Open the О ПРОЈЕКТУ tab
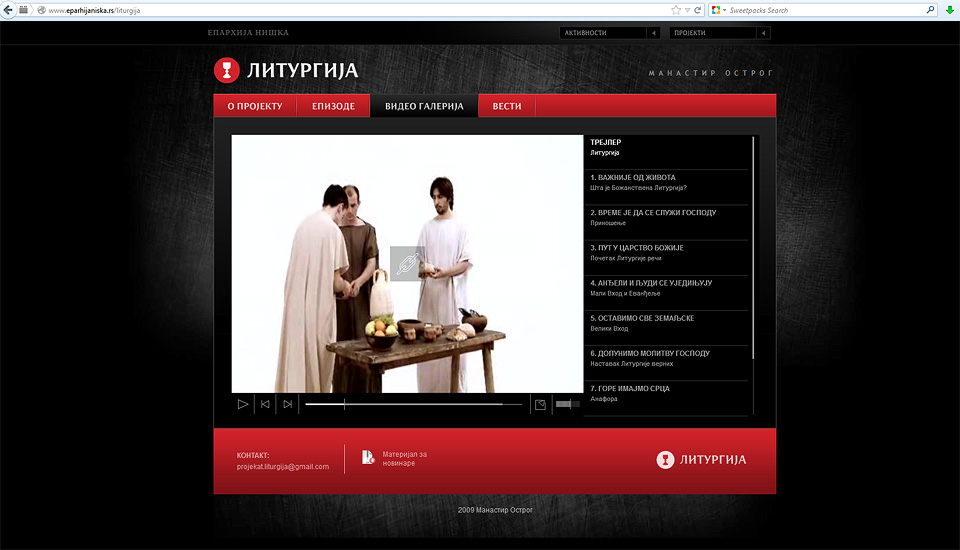Image resolution: width=960 pixels, height=550 pixels. [x=255, y=106]
